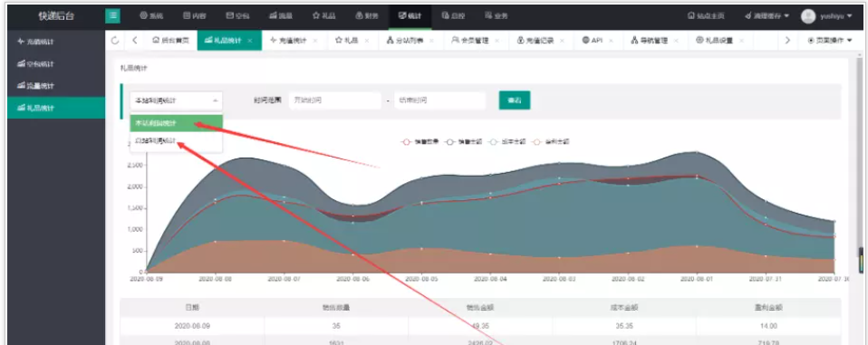Close the 充值记录 tab
The image size is (868, 345).
point(563,41)
